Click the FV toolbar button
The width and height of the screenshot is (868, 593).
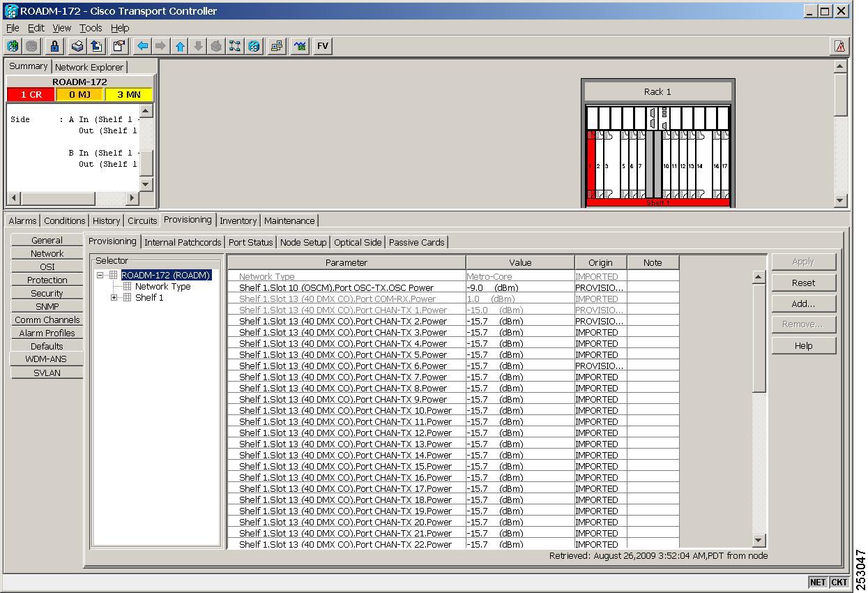pos(322,46)
